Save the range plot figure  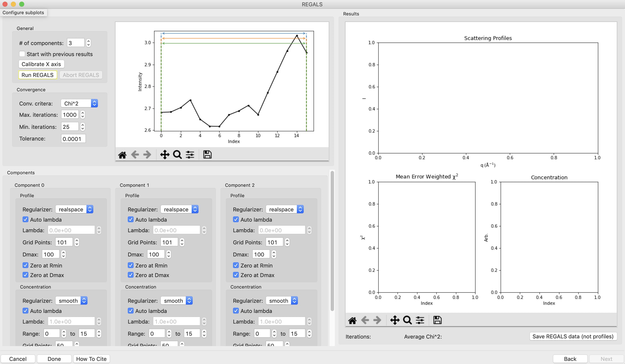tap(207, 155)
